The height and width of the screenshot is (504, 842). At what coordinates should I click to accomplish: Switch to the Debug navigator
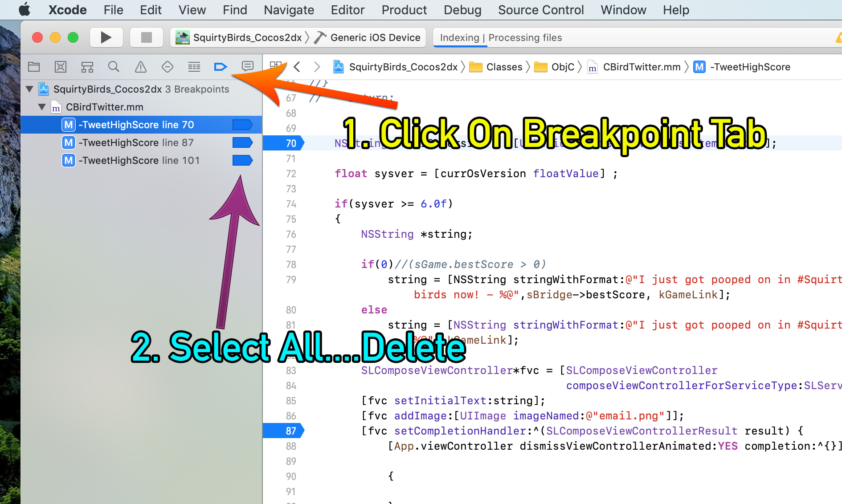(194, 67)
